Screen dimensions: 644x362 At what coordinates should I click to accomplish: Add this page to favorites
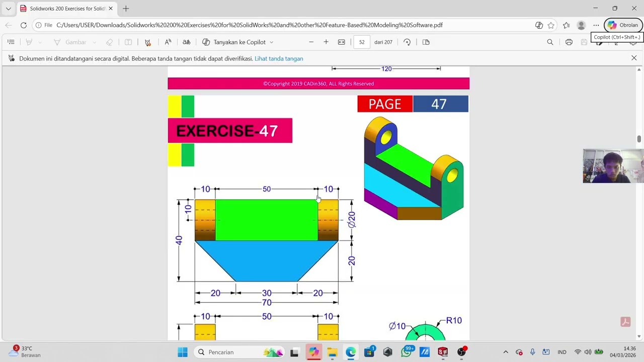(551, 25)
